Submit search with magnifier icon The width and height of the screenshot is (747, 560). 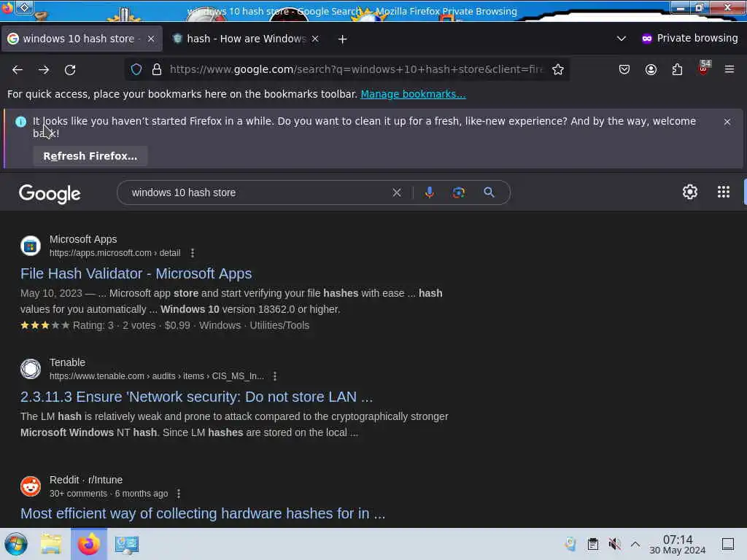tap(489, 192)
